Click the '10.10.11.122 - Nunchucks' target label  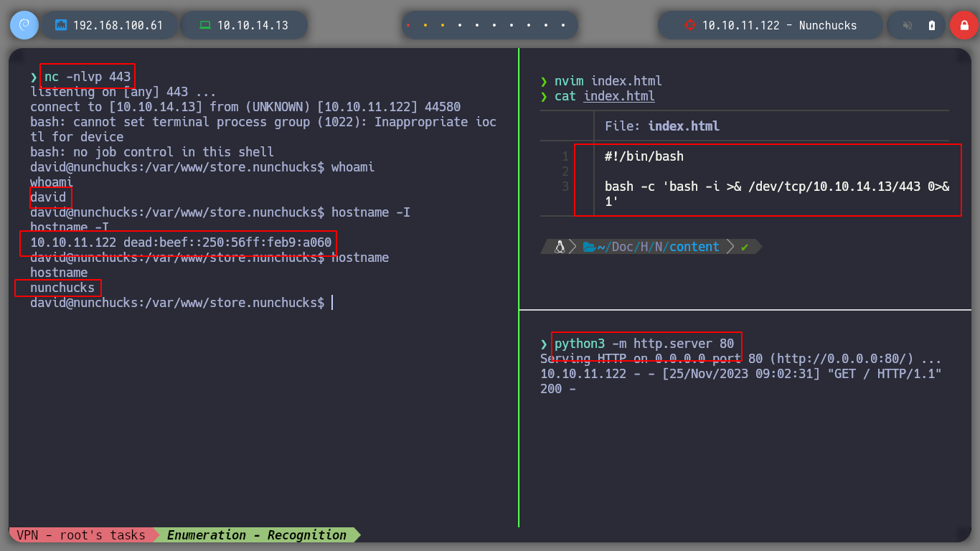(x=779, y=25)
